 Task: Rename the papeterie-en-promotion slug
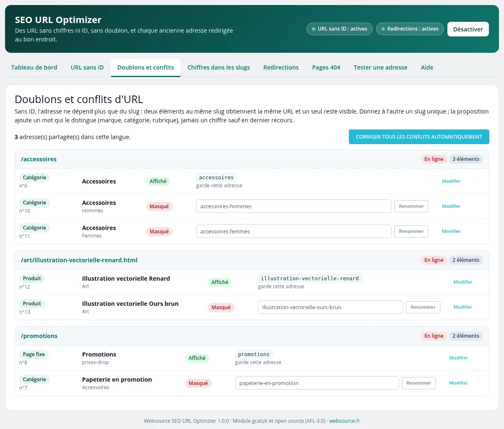419,383
